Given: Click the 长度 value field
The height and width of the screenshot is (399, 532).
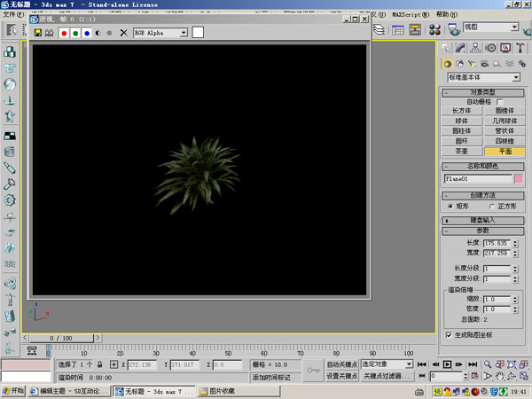Looking at the screenshot, I should point(497,243).
